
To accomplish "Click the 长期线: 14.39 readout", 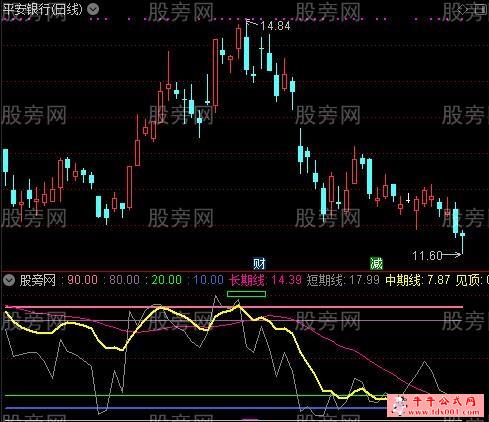I will [265, 280].
